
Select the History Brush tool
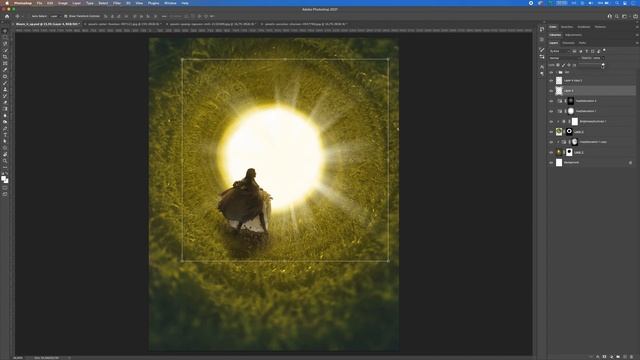[5, 96]
